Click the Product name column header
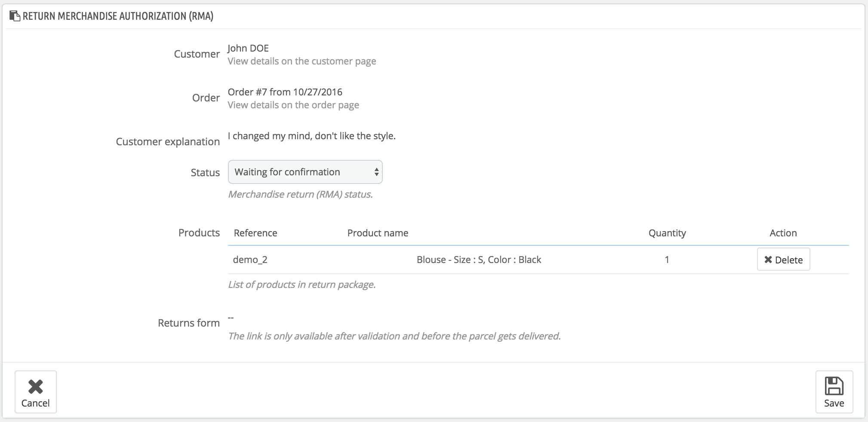 coord(377,233)
